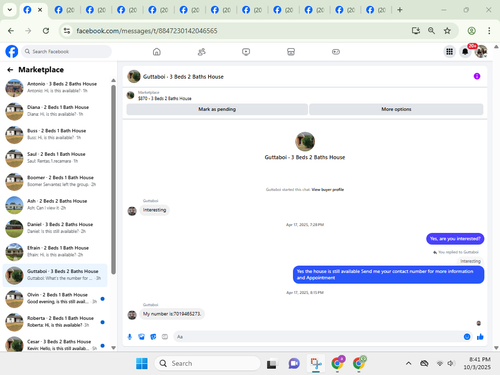Open Boomer - 2 Beds 1 Bath House chat

pos(55,181)
